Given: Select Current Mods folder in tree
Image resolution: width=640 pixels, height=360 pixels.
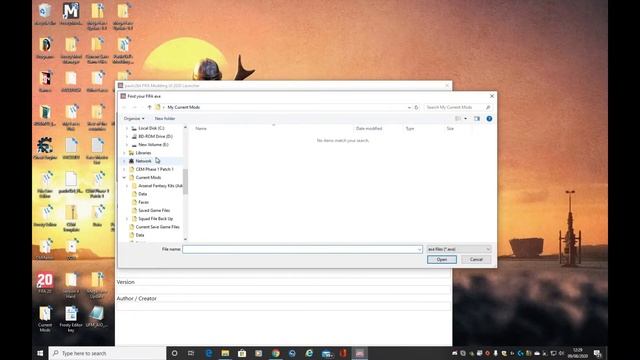Looking at the screenshot, I should coord(144,178).
